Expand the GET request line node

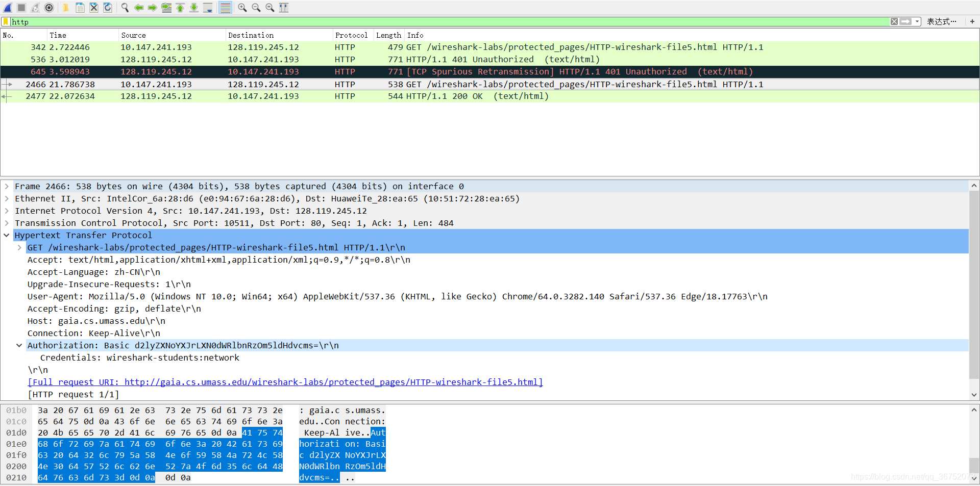[19, 248]
